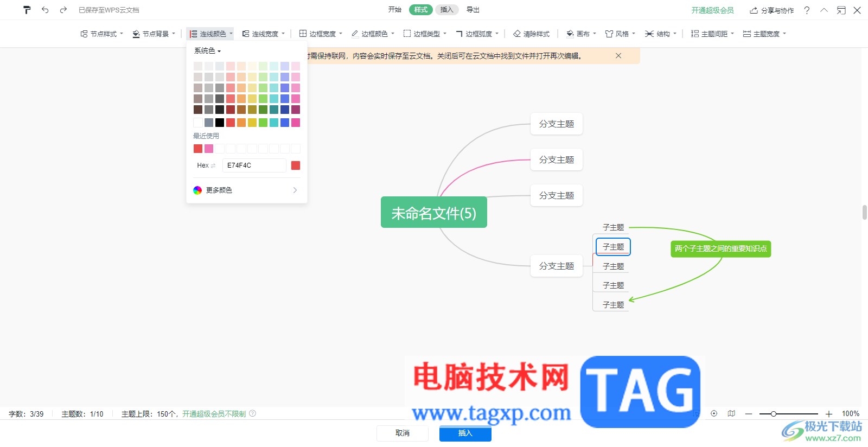Pick pure black in the bottom standard row
The width and height of the screenshot is (868, 447).
tap(220, 123)
